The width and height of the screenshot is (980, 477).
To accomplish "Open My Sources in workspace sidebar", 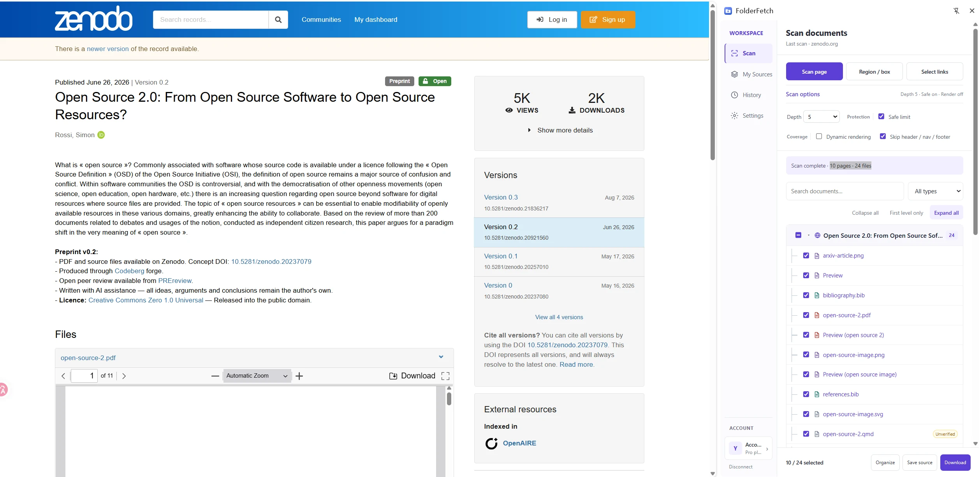I will coord(749,74).
